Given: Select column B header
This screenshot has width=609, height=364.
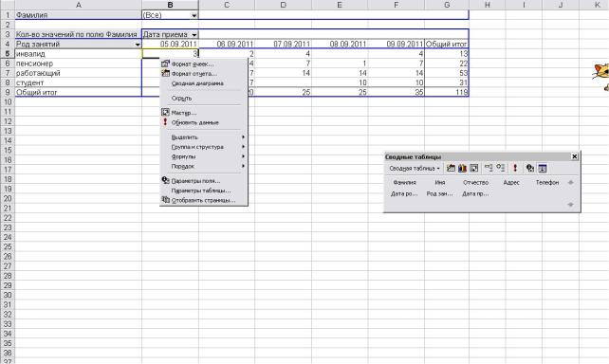Looking at the screenshot, I should (x=170, y=5).
